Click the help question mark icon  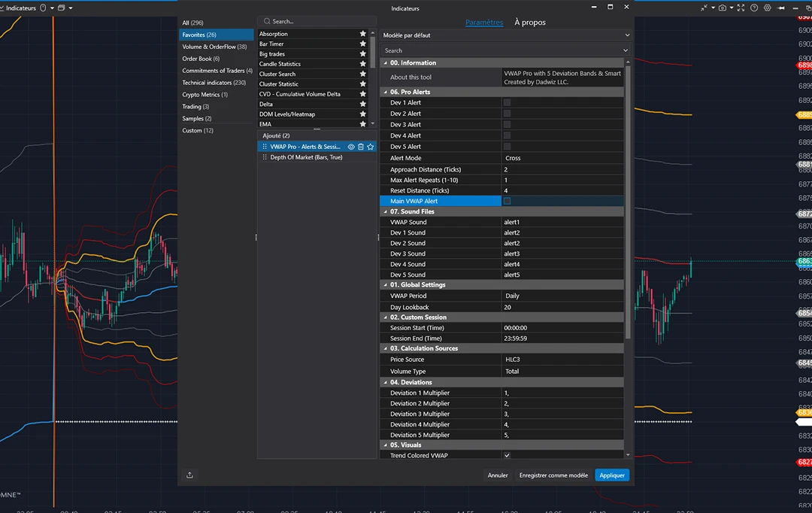[754, 8]
